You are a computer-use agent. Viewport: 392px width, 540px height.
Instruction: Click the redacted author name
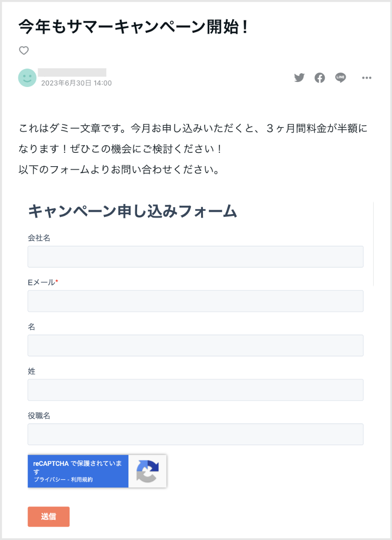point(72,72)
